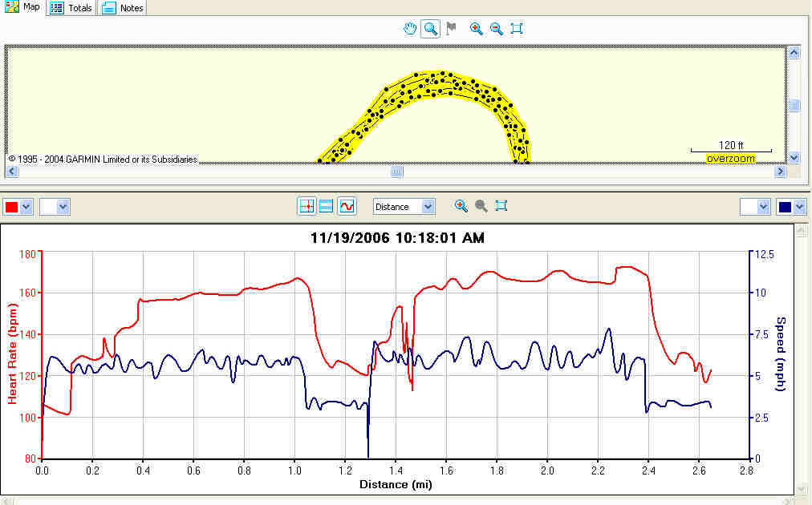
Task: Switch to the Totals tab
Action: point(71,8)
